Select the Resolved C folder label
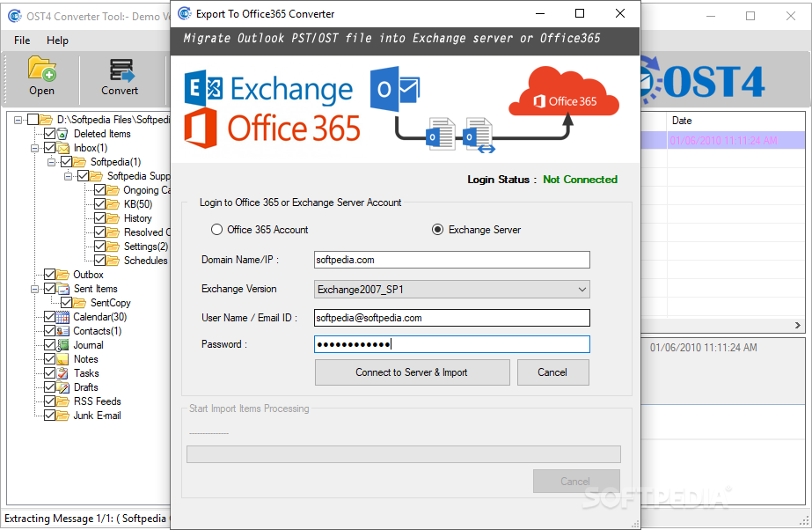The width and height of the screenshot is (812, 530). tap(147, 232)
